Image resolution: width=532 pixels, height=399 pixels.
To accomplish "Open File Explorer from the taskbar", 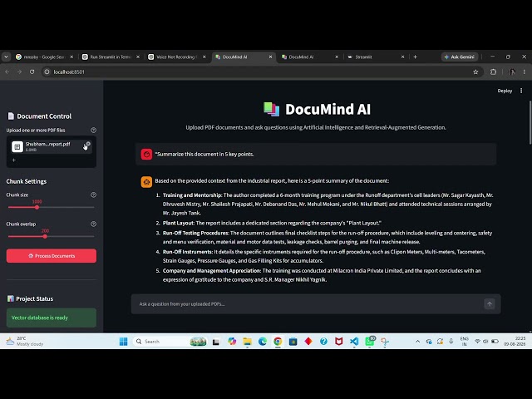I will [x=248, y=342].
